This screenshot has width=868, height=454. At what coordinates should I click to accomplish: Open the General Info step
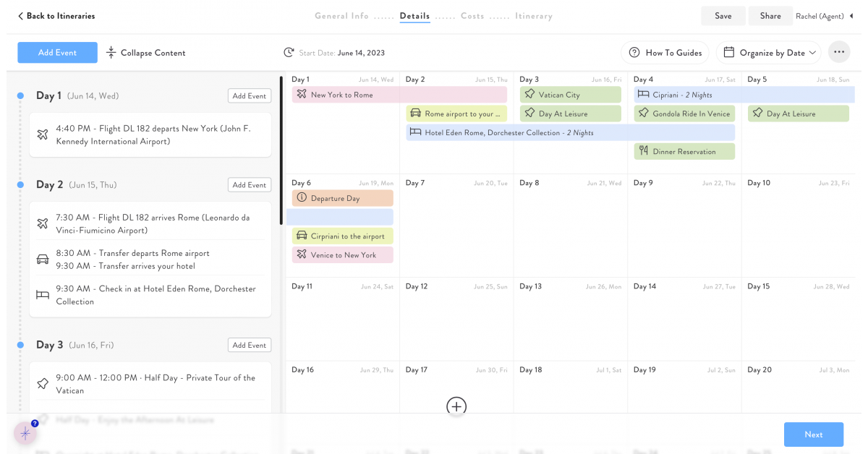click(x=341, y=16)
